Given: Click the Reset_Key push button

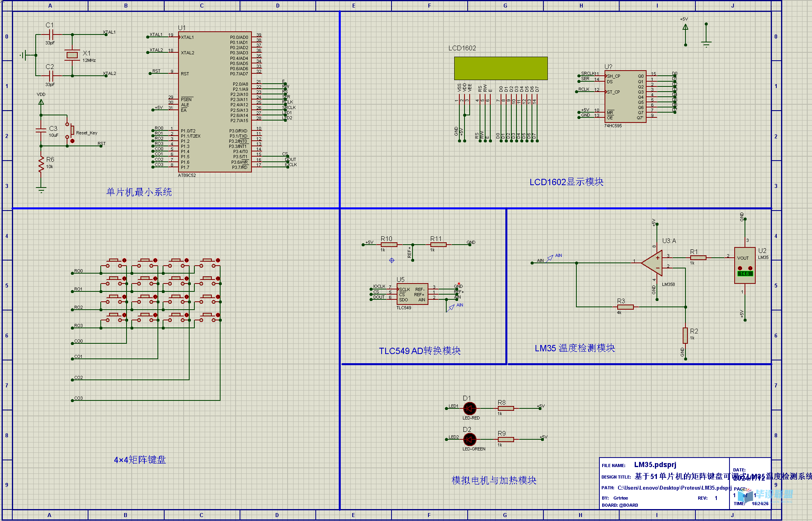Looking at the screenshot, I should pos(70,131).
